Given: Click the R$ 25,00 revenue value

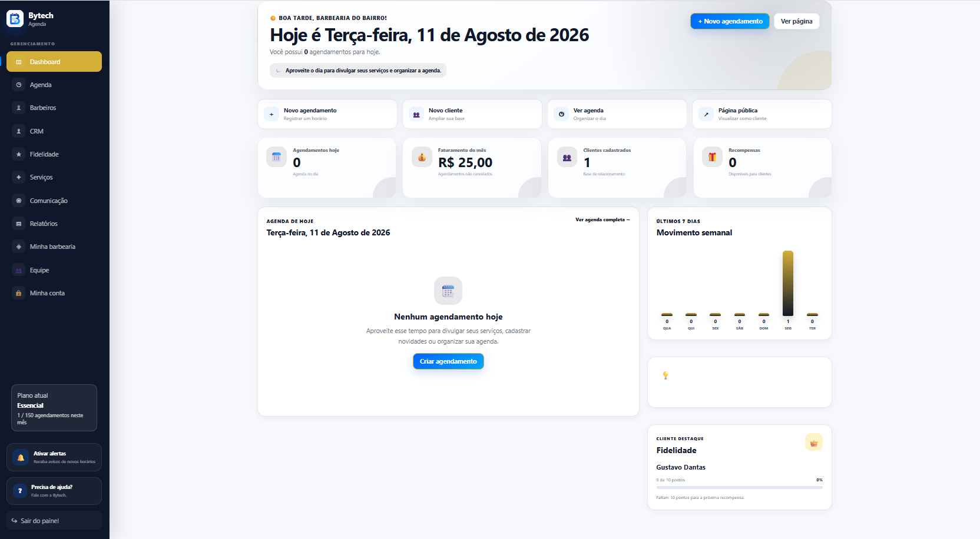Looking at the screenshot, I should [x=465, y=162].
